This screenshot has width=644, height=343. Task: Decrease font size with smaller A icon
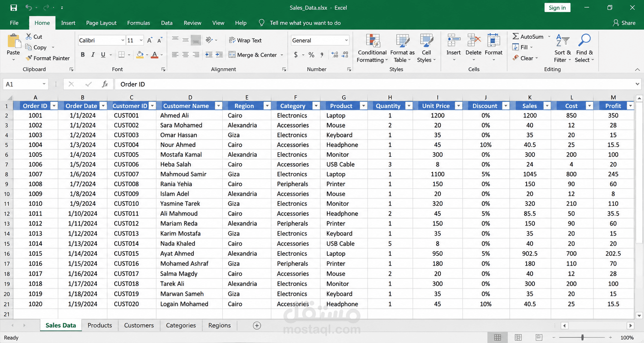(160, 40)
